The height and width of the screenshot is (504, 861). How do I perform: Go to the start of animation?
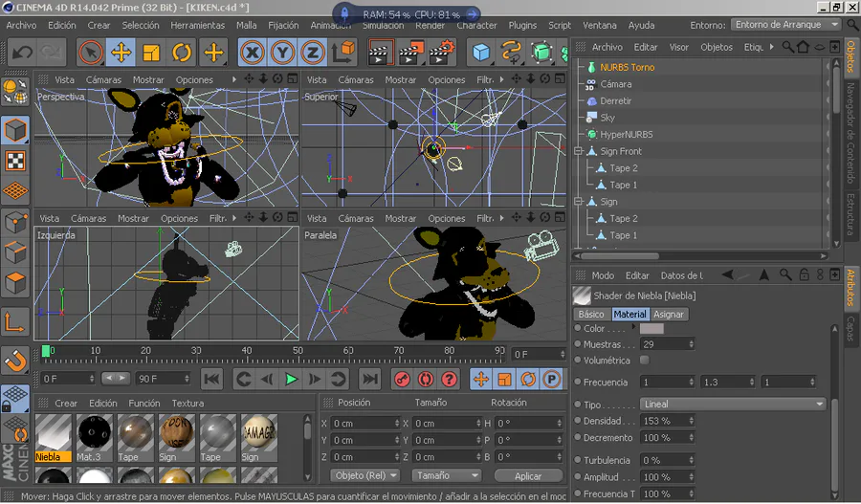[212, 379]
